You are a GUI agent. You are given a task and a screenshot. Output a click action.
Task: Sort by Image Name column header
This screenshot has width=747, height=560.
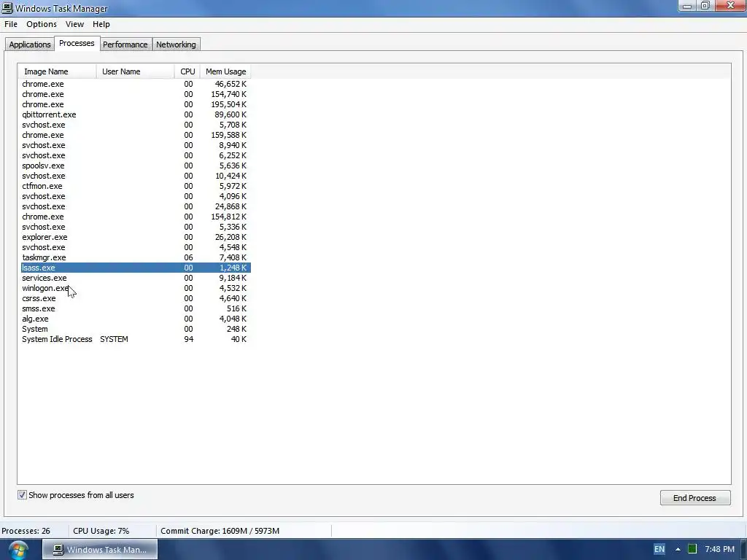point(57,71)
